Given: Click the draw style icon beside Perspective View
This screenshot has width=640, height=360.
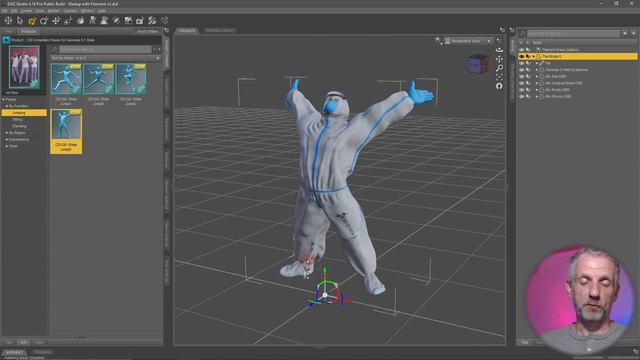Looking at the screenshot, I should click(x=438, y=41).
